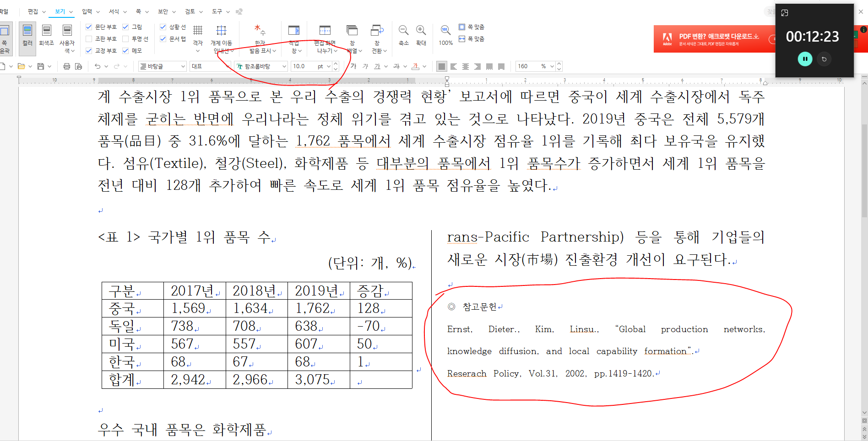
Task: Expand the font color dropdown arrow
Action: pos(424,66)
